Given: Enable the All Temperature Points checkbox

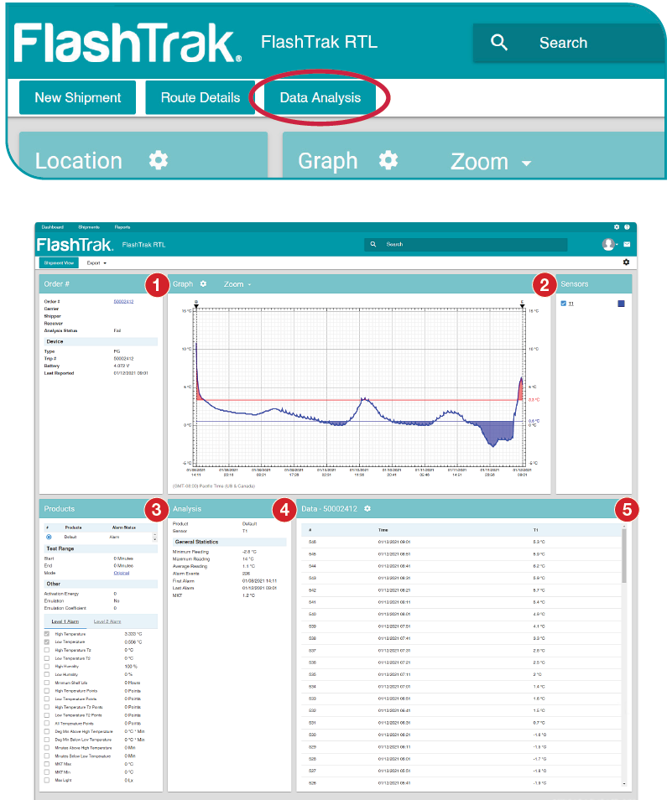Looking at the screenshot, I should tap(47, 724).
